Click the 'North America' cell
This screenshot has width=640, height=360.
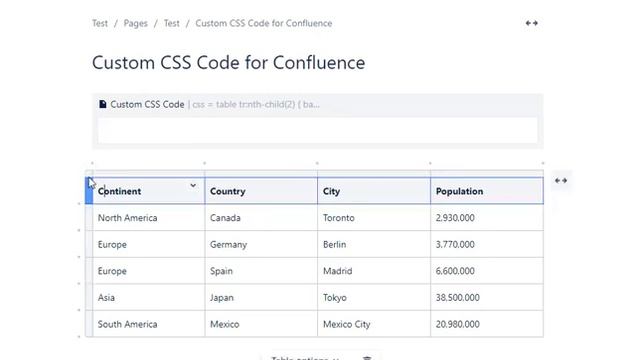click(149, 218)
